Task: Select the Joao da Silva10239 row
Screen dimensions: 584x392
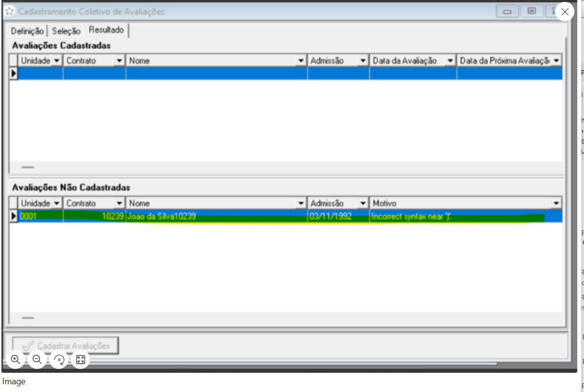Action: (x=162, y=217)
